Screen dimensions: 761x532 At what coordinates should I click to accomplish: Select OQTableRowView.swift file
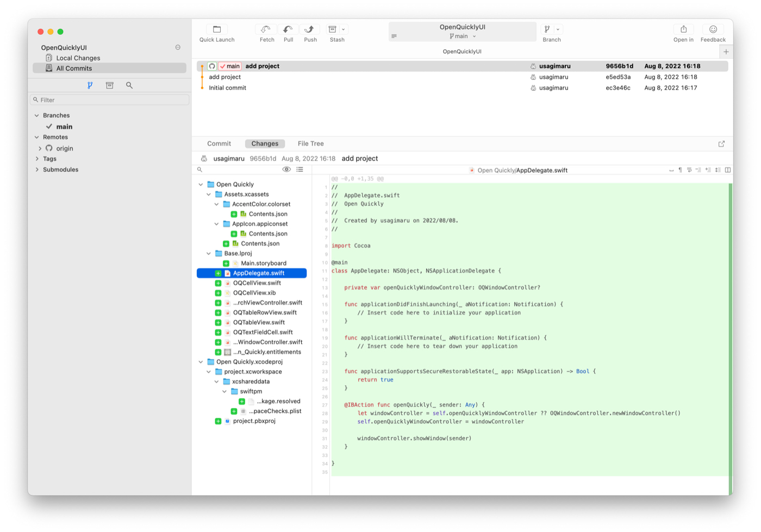tap(265, 313)
